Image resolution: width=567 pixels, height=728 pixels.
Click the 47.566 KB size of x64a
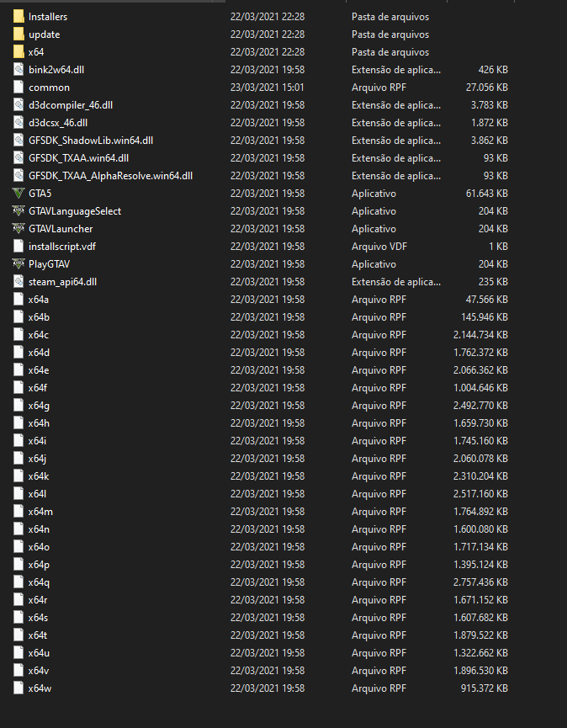487,300
